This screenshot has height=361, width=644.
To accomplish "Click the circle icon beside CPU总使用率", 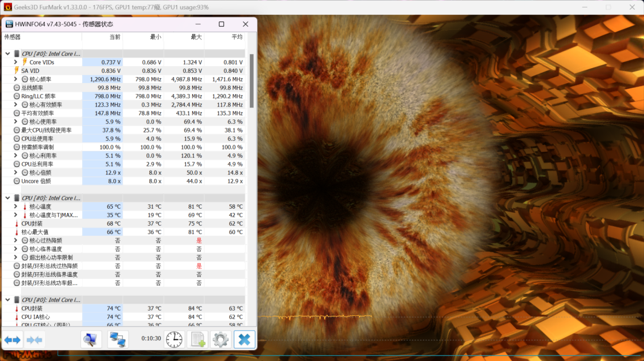I will 17,139.
